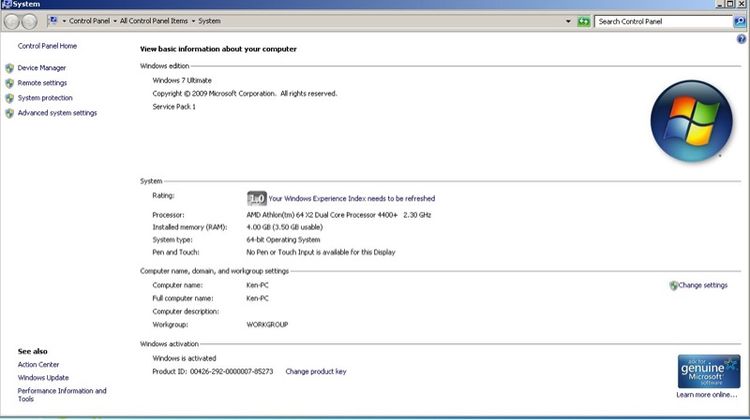Select Control Panel in the breadcrumb
This screenshot has width=750, height=420.
pos(89,21)
